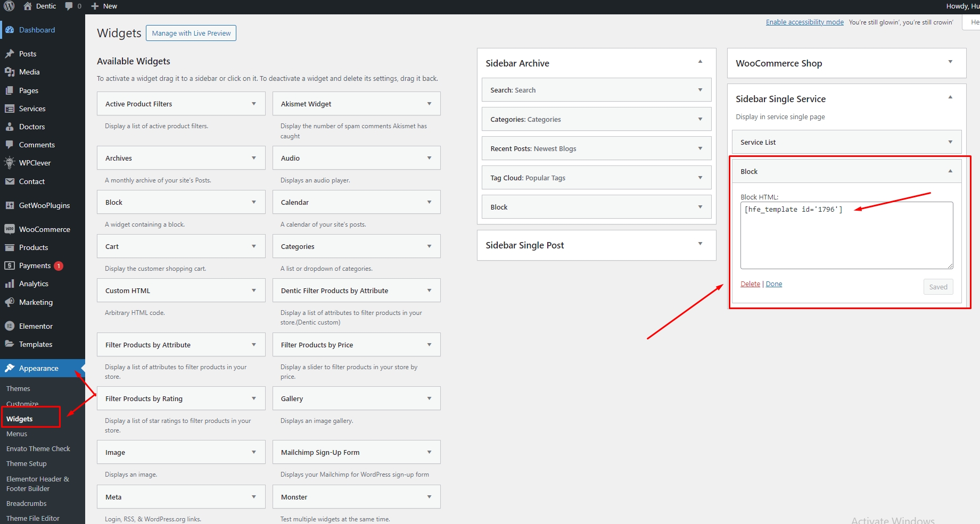The height and width of the screenshot is (524, 980).
Task: Click Manage with Live Preview button
Action: (191, 33)
